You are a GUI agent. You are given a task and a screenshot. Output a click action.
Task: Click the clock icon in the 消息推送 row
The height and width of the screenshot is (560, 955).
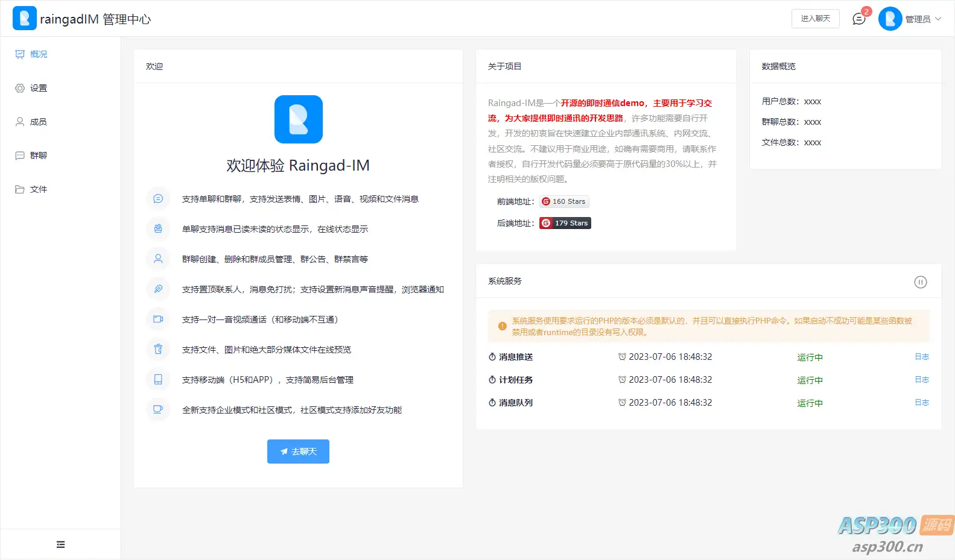click(622, 357)
